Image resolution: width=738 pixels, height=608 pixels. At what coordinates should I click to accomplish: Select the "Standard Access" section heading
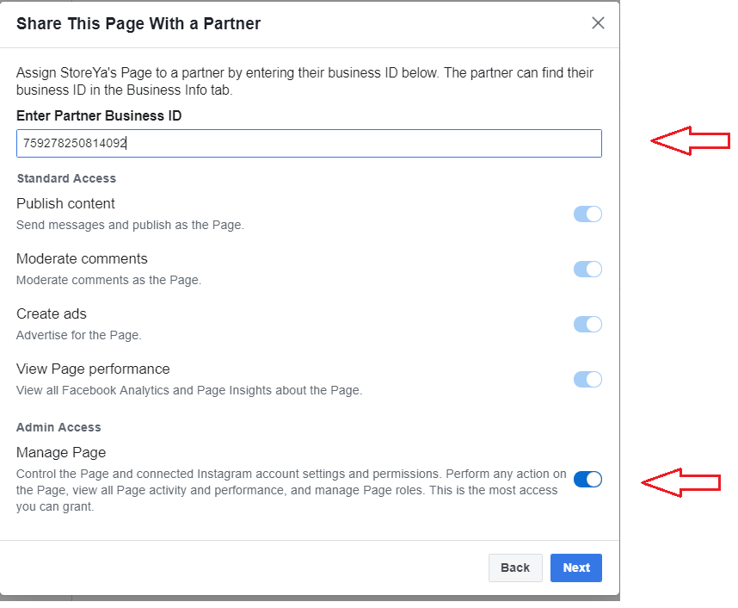(66, 178)
